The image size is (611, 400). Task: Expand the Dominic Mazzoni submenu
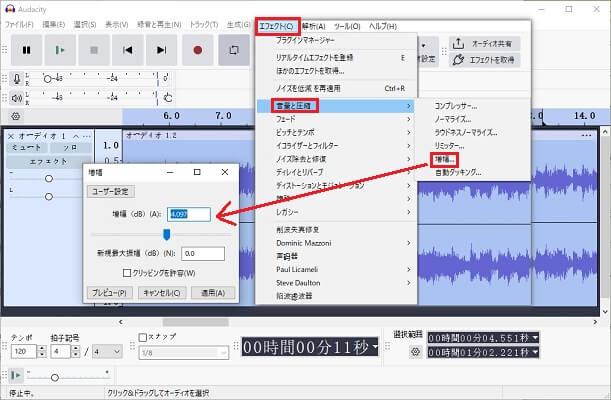[336, 243]
